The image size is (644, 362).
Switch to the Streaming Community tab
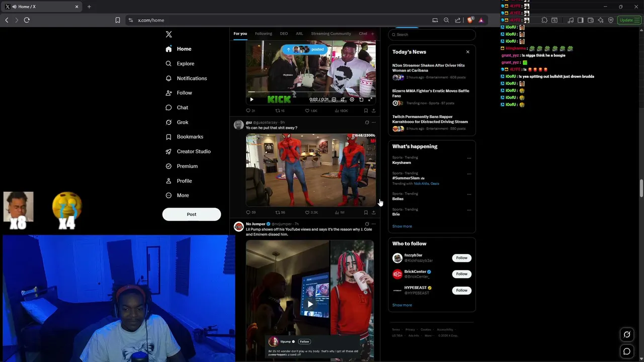331,34
